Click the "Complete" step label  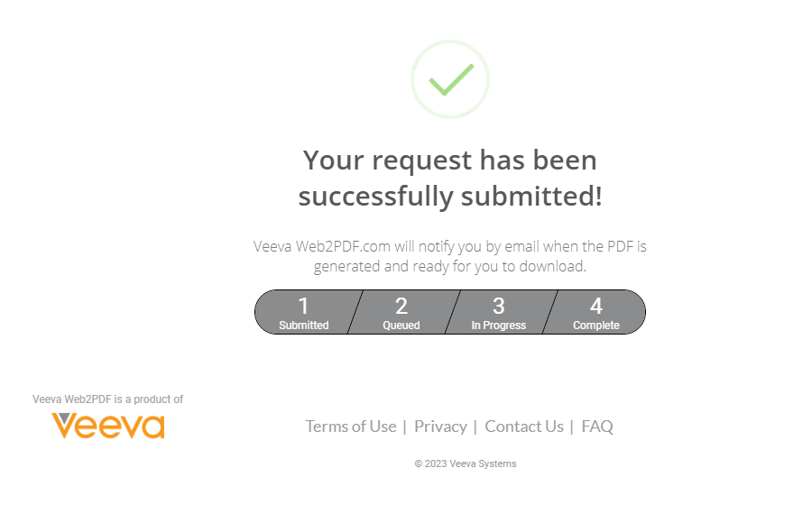point(596,326)
